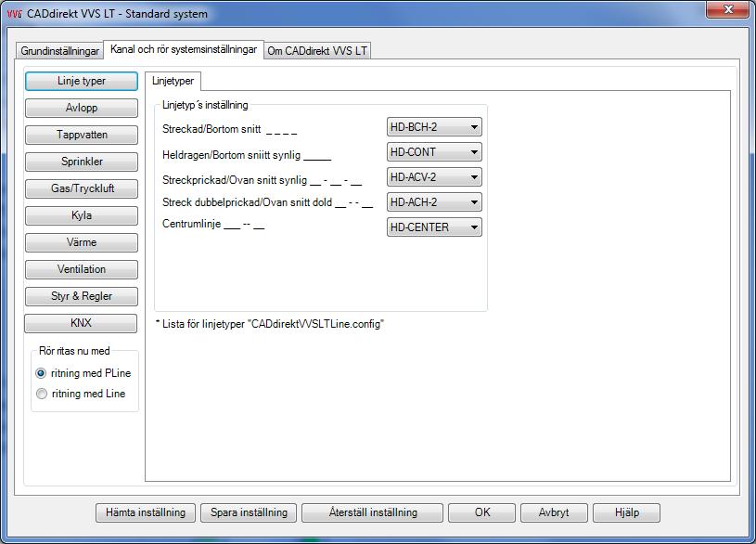The height and width of the screenshot is (544, 756).
Task: Confirm with the OK button
Action: pyautogui.click(x=482, y=512)
